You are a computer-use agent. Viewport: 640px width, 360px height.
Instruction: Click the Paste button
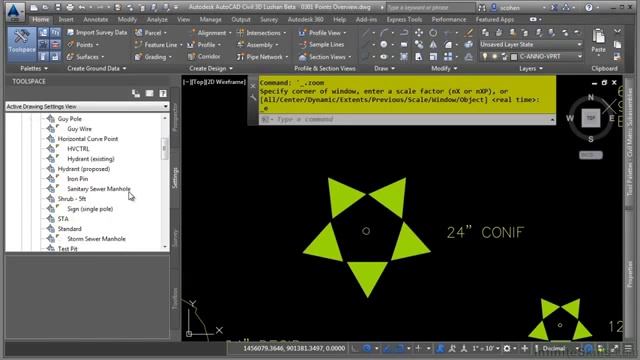click(x=598, y=41)
